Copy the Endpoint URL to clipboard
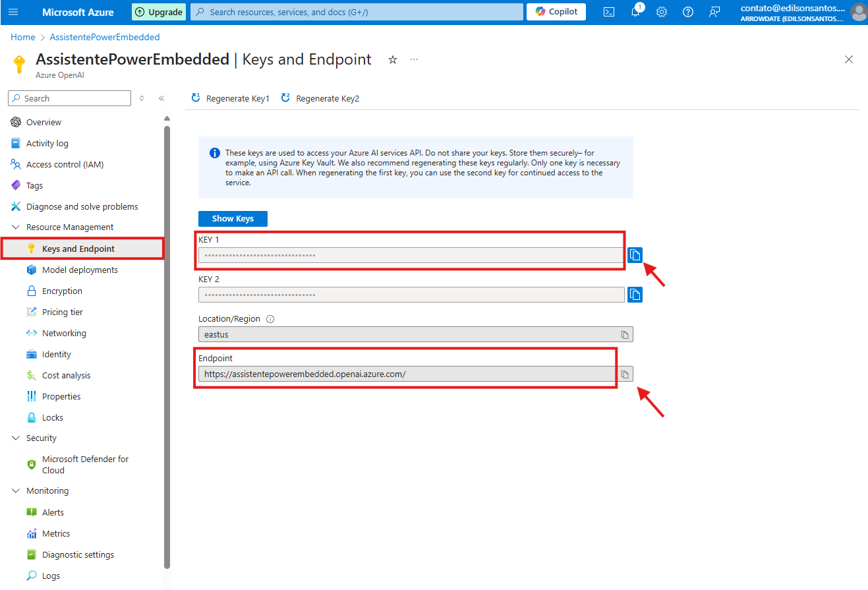This screenshot has height=590, width=868. [x=625, y=374]
